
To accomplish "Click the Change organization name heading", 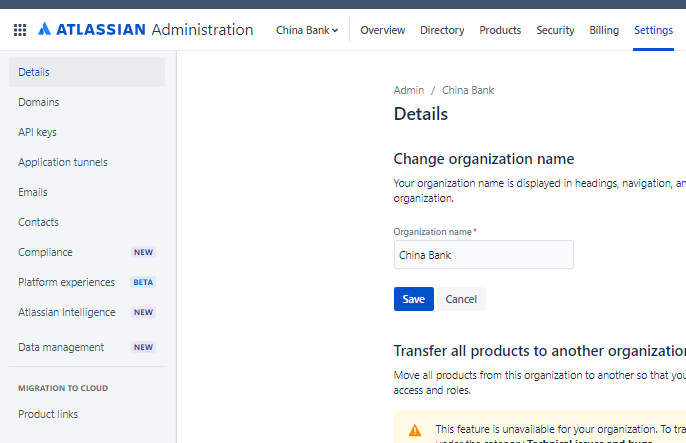I will point(483,159).
